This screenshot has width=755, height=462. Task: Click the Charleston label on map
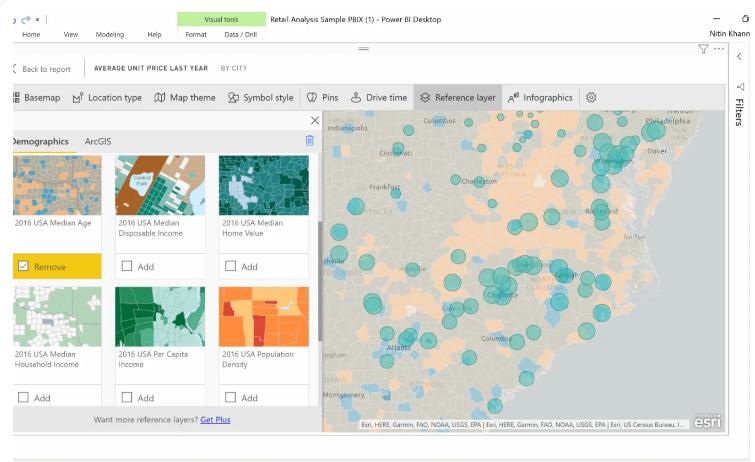click(x=479, y=181)
